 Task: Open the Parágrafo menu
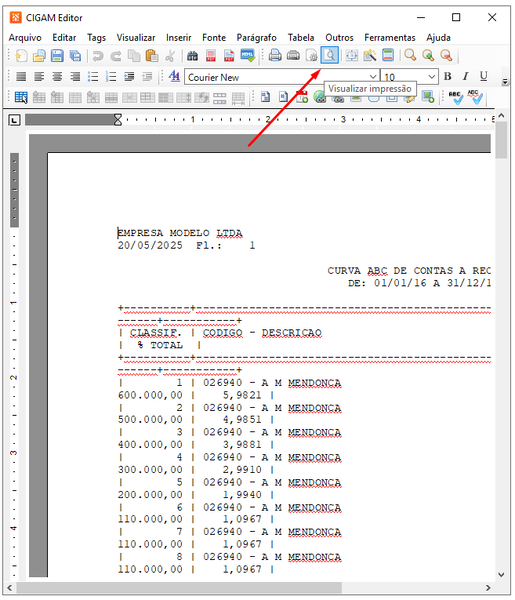[256, 38]
